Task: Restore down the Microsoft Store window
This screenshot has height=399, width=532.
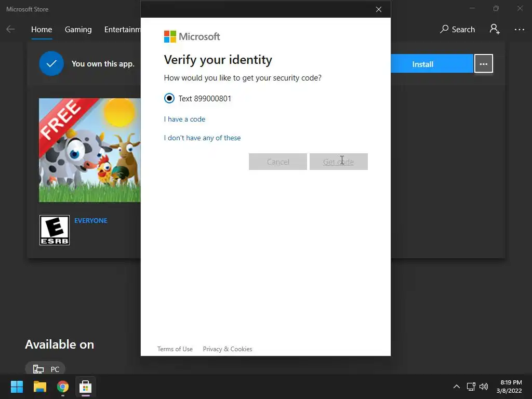Action: 496,8
